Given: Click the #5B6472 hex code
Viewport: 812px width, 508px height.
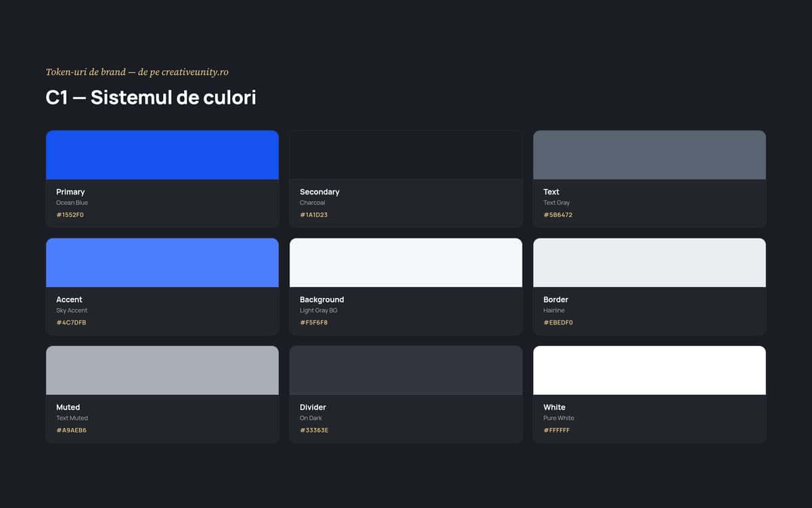Looking at the screenshot, I should [x=558, y=215].
